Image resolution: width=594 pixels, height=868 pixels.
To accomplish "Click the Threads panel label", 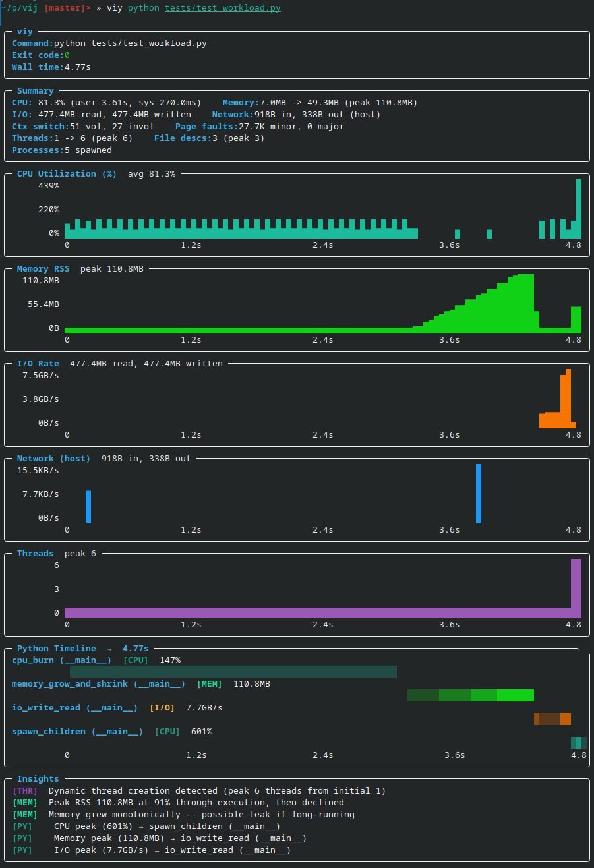I will tap(34, 553).
